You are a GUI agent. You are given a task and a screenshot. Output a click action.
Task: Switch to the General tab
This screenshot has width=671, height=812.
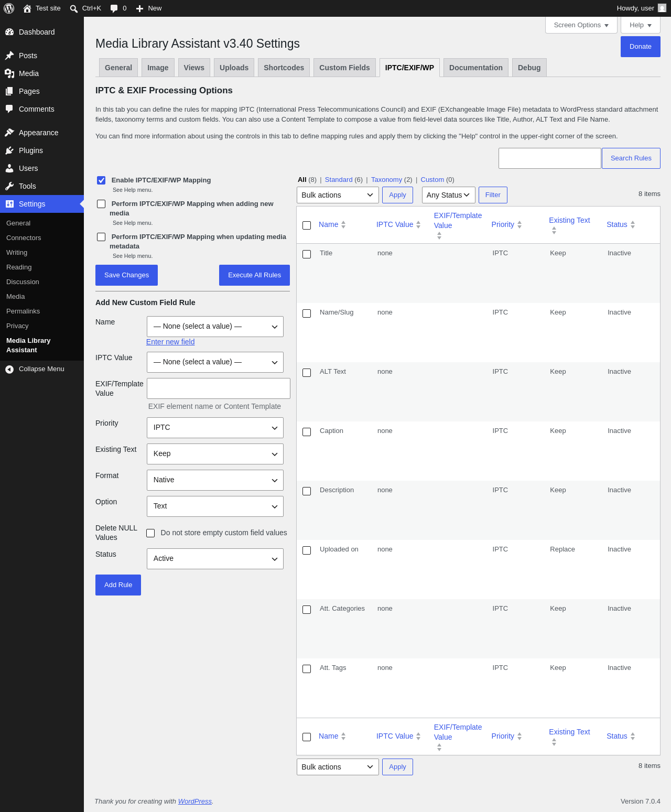pyautogui.click(x=118, y=68)
